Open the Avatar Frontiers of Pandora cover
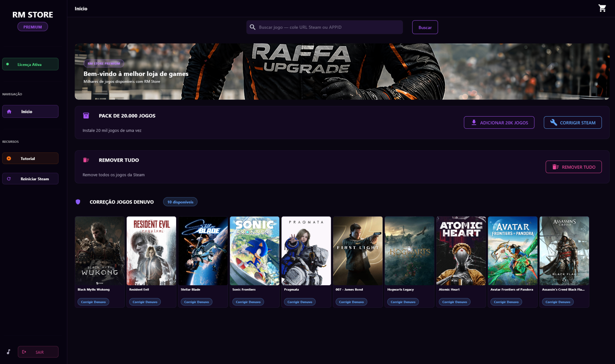Screen dimensions: 615x364 pyautogui.click(x=512, y=251)
